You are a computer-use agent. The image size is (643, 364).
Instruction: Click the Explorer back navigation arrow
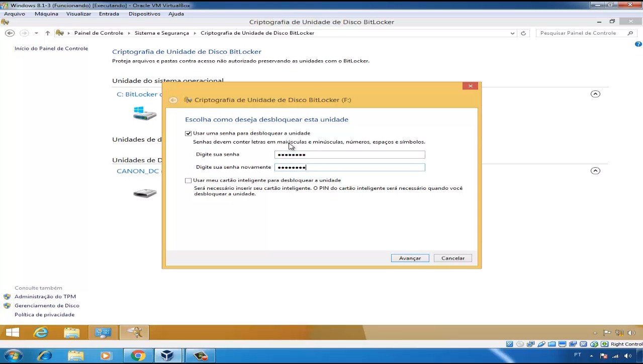coord(9,33)
